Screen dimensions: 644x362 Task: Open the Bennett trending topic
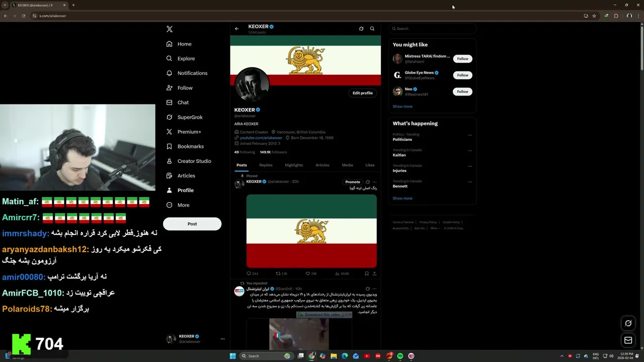pyautogui.click(x=400, y=186)
